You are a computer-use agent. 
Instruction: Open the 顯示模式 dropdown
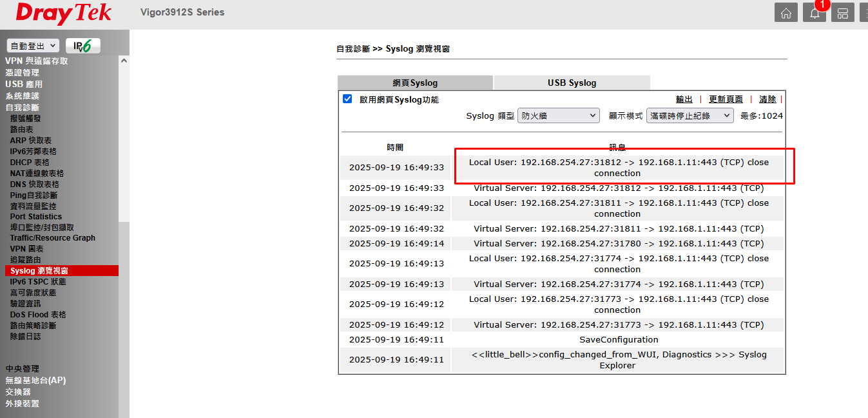click(x=690, y=116)
